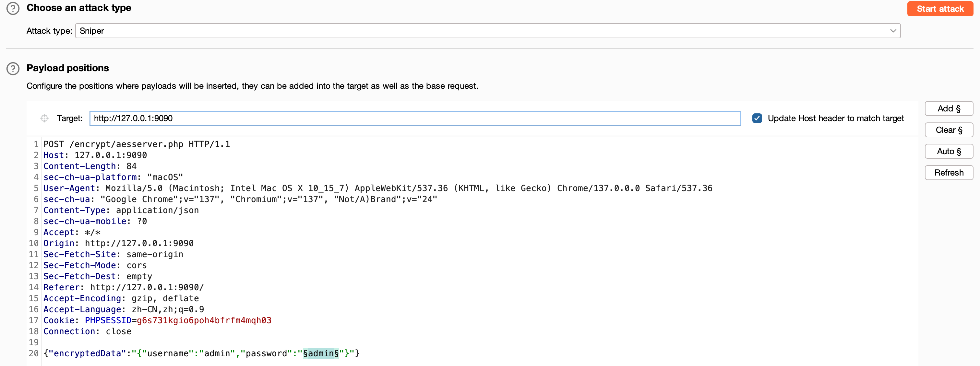Auto-place payload markers with Auto §
980x366 pixels.
coord(949,151)
